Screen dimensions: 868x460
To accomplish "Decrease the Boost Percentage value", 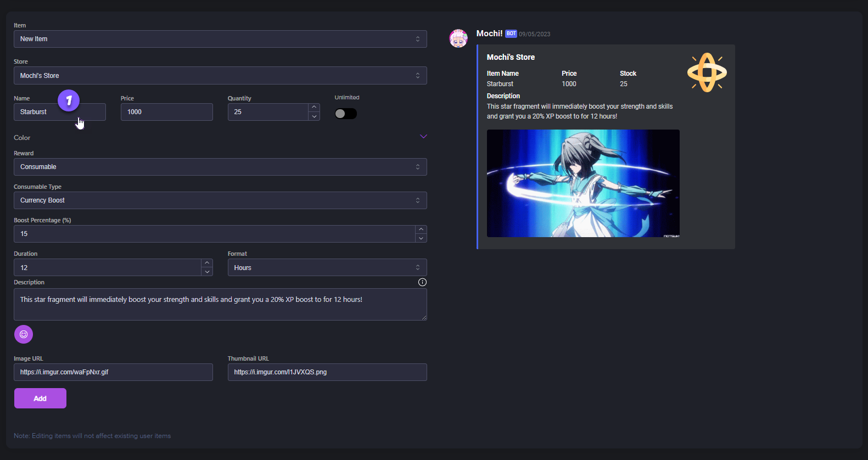I will pyautogui.click(x=421, y=238).
